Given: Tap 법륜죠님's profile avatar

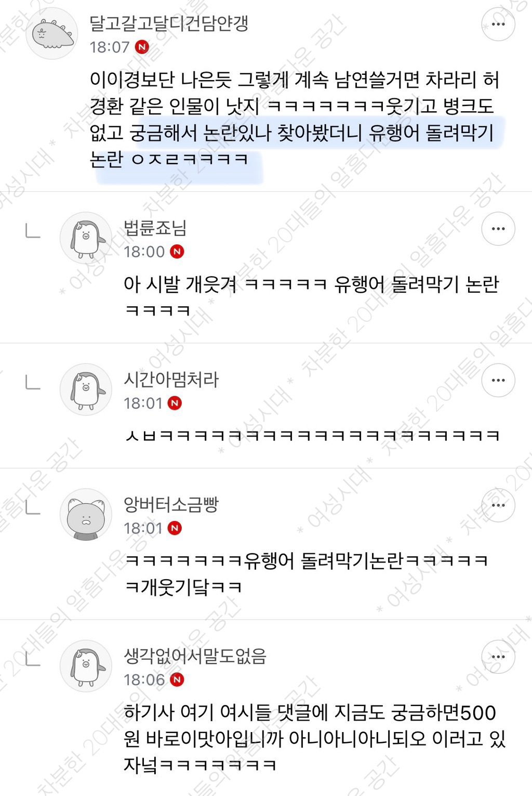Looking at the screenshot, I should pos(86,238).
